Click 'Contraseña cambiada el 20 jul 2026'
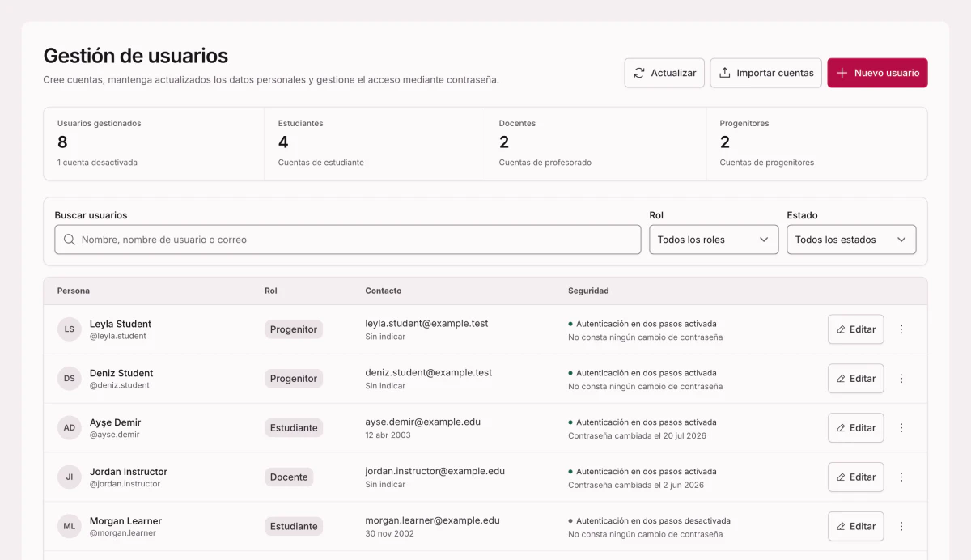Screen dimensions: 971x560 pyautogui.click(x=637, y=436)
